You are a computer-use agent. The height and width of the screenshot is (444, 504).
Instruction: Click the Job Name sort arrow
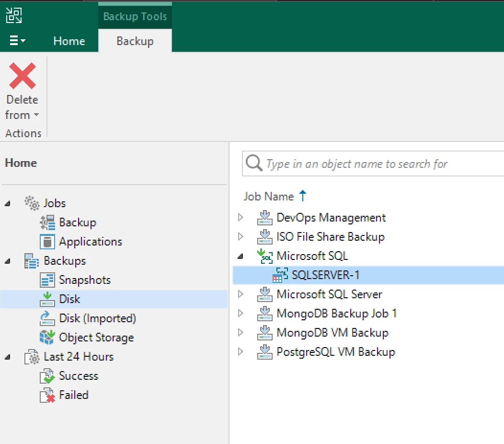(302, 196)
